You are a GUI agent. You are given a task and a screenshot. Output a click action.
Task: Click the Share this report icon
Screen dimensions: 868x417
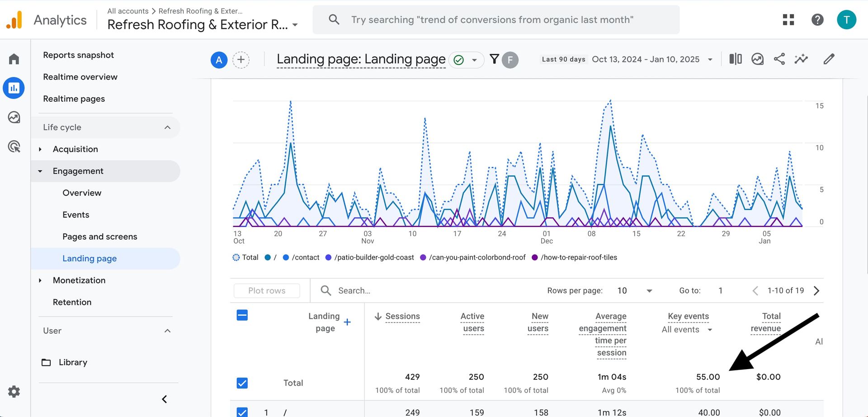coord(779,59)
